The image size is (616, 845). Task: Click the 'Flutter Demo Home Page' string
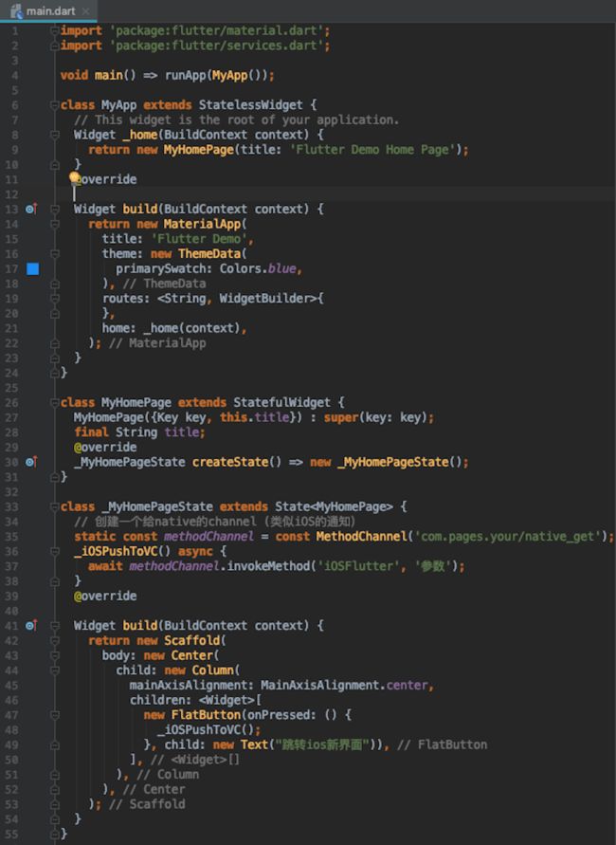(x=372, y=150)
